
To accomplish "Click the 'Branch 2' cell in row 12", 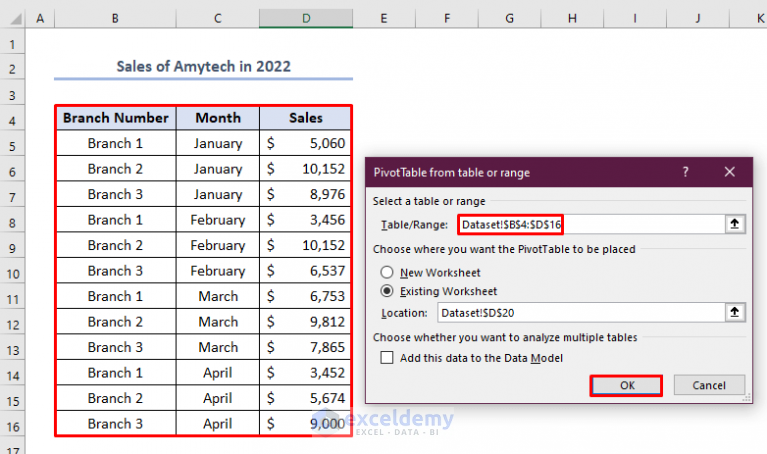I will 116,321.
